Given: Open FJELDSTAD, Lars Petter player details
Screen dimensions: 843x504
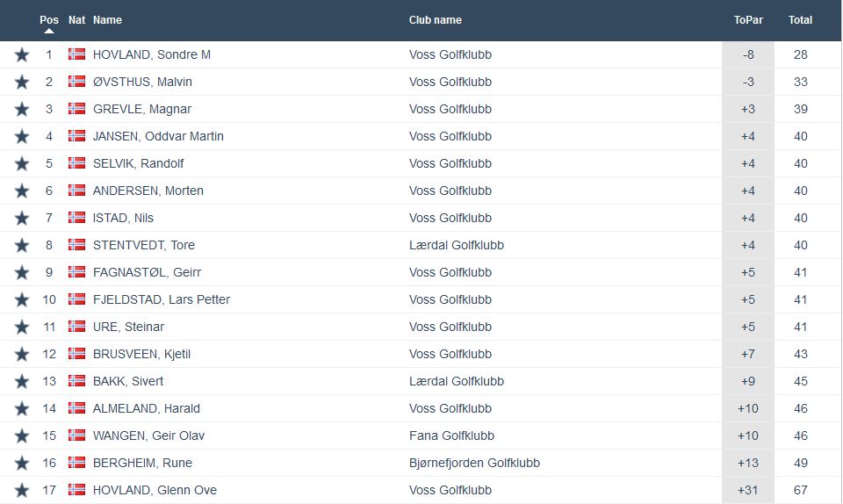Looking at the screenshot, I should tap(161, 299).
